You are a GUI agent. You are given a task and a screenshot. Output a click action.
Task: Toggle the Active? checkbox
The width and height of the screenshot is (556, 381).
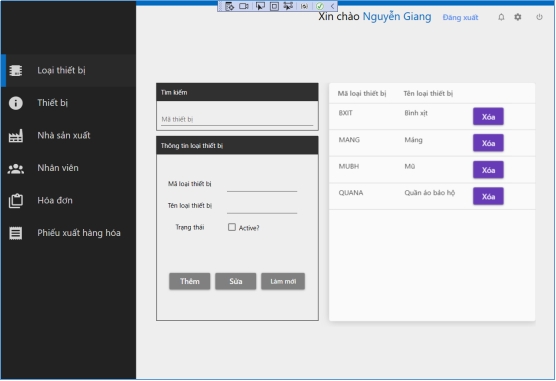point(232,227)
